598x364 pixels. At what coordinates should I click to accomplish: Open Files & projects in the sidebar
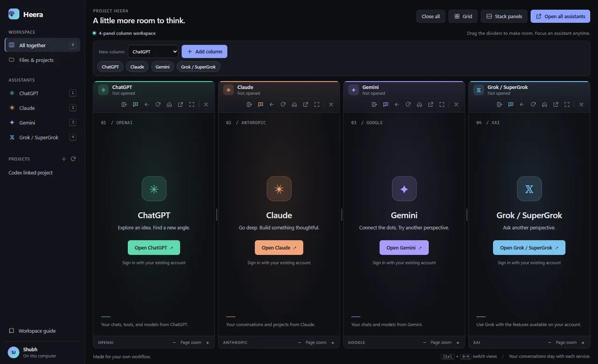coord(43,60)
